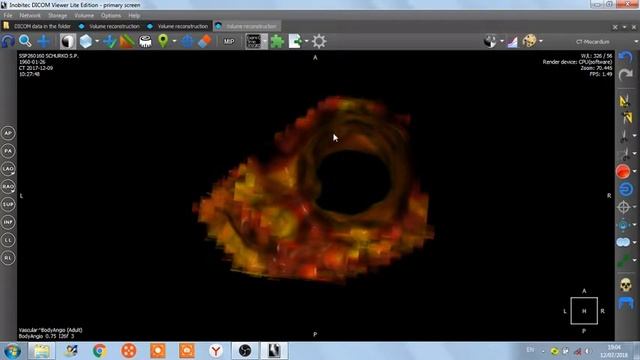Toggle the skull bone display icon
Image resolution: width=640 pixels, height=360 pixels.
[626, 285]
